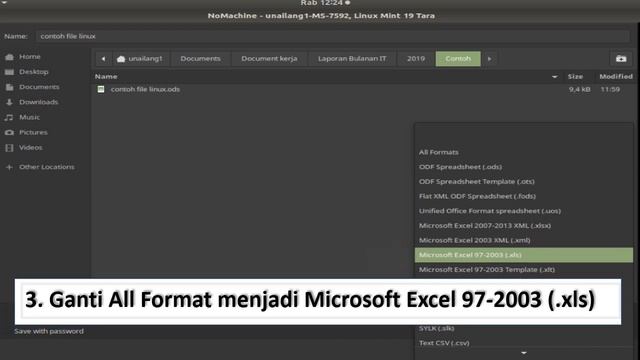640x360 pixels.
Task: Select Microsoft Excel 97-2003 (.xls) format
Action: [524, 255]
